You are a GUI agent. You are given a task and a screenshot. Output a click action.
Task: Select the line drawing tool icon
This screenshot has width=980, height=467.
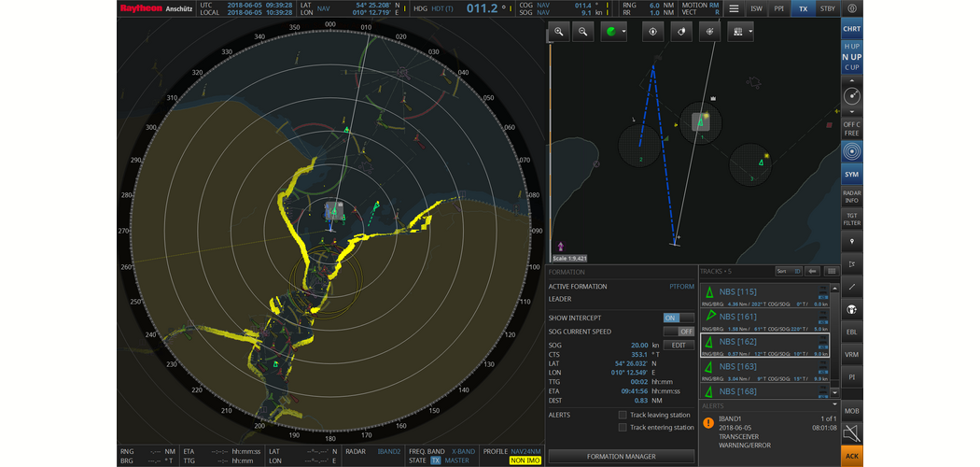click(852, 287)
